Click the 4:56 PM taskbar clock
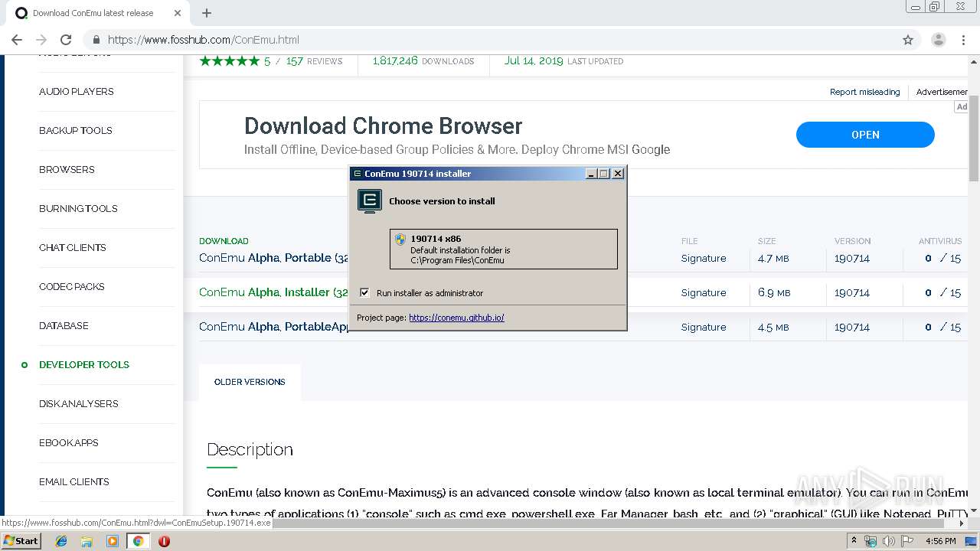The image size is (980, 551). (x=940, y=541)
